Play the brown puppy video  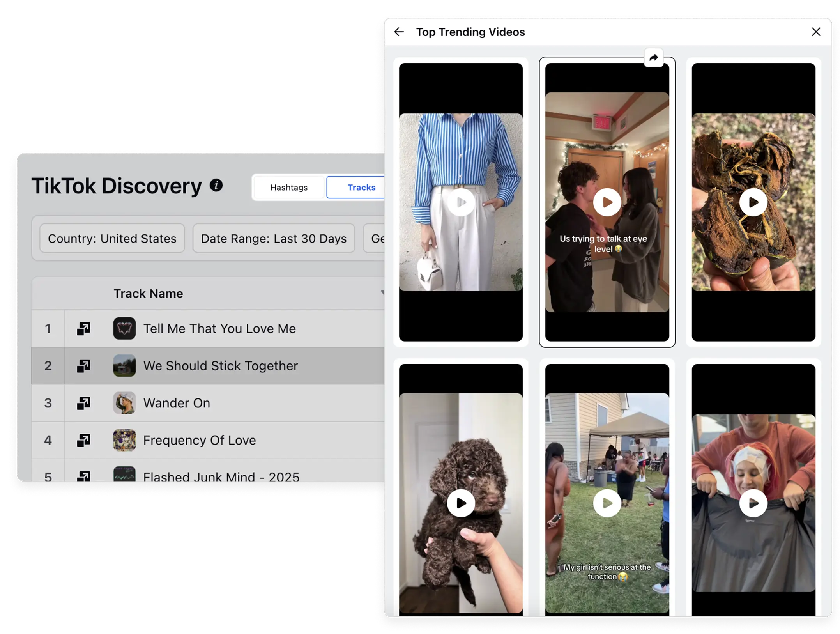click(x=461, y=503)
